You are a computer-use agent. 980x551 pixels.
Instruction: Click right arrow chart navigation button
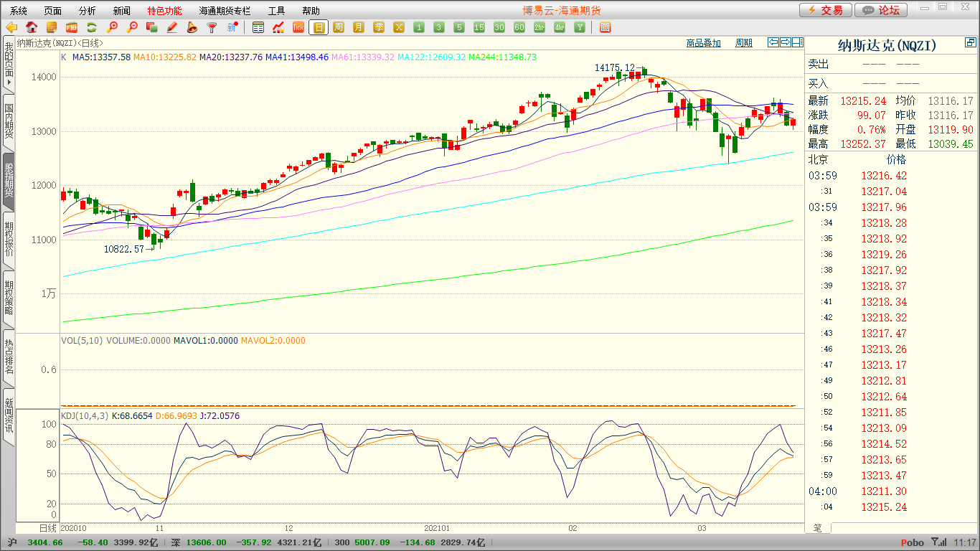(x=786, y=42)
